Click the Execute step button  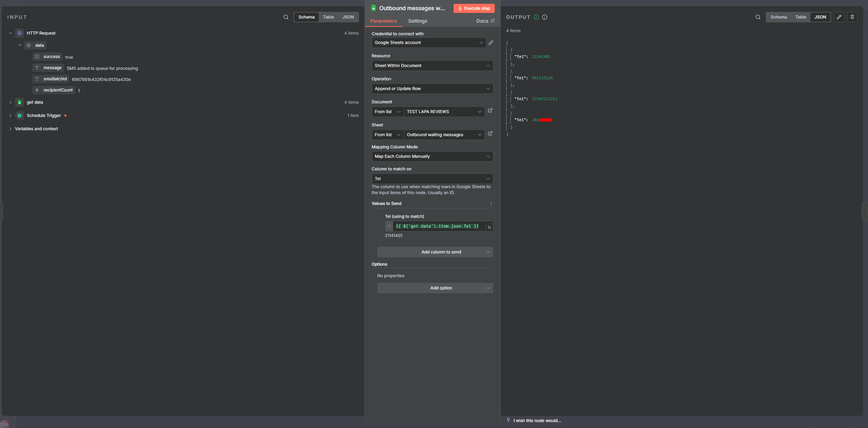pos(473,8)
